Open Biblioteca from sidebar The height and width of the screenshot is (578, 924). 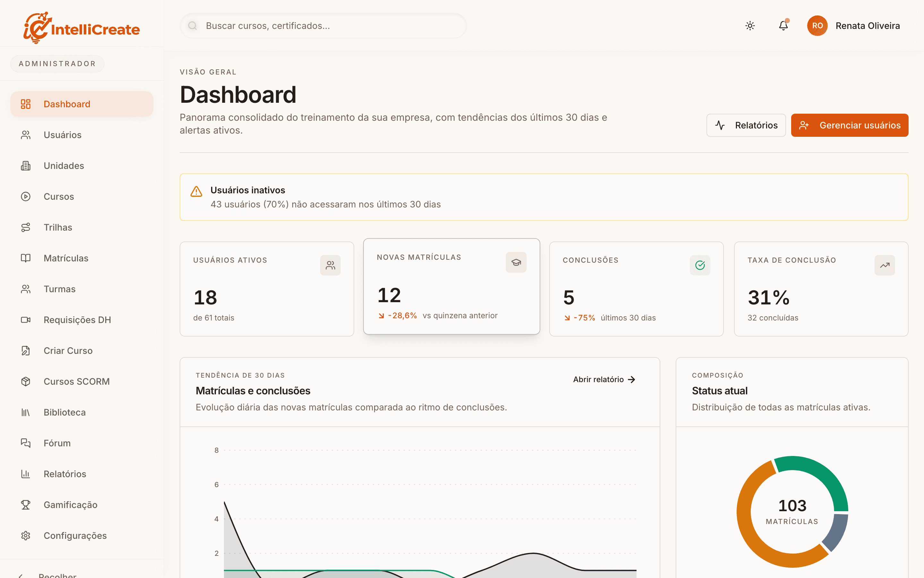pos(82,412)
